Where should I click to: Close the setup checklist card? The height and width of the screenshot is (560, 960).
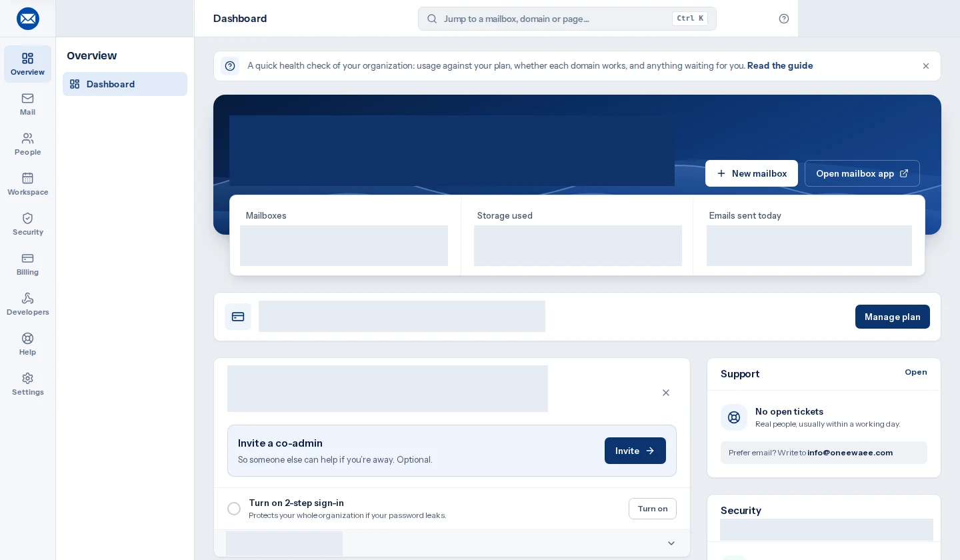click(x=666, y=393)
